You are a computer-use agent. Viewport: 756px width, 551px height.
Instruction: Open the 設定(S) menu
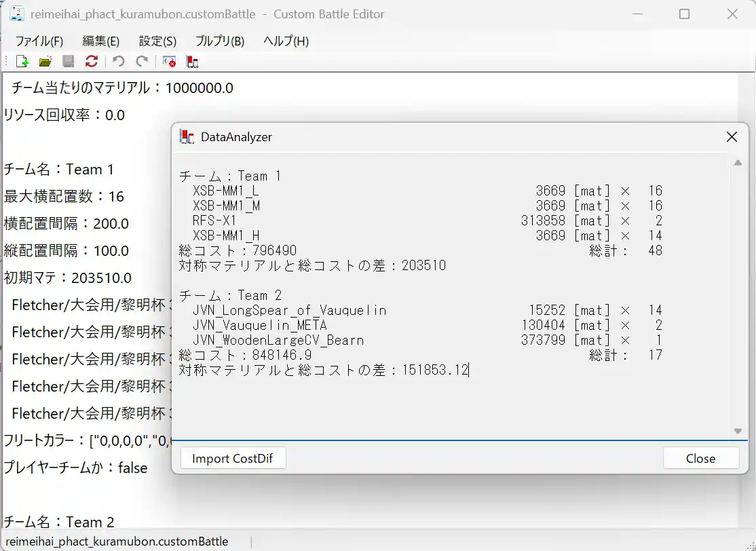coord(157,41)
